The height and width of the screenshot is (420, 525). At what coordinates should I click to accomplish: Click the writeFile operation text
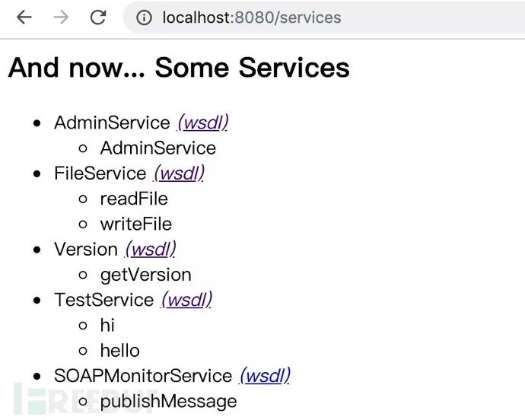pos(136,224)
